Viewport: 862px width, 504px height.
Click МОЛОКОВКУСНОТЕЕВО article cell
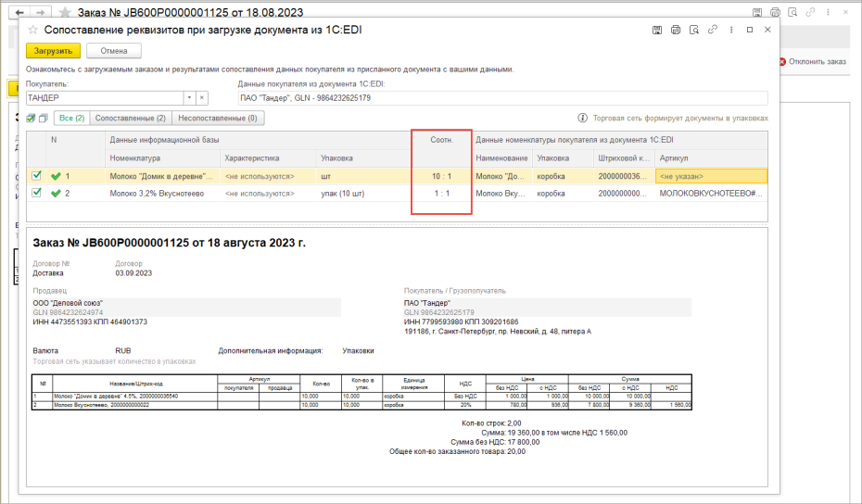coord(711,194)
